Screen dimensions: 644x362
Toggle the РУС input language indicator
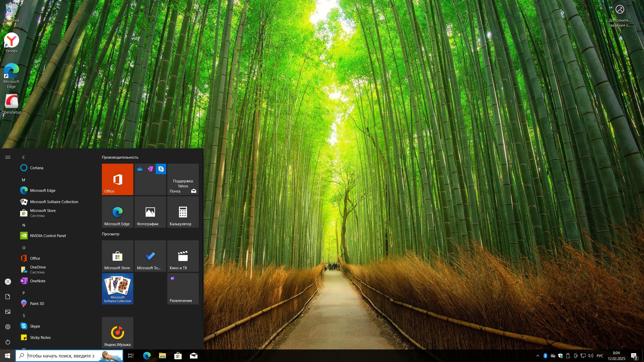(x=600, y=356)
